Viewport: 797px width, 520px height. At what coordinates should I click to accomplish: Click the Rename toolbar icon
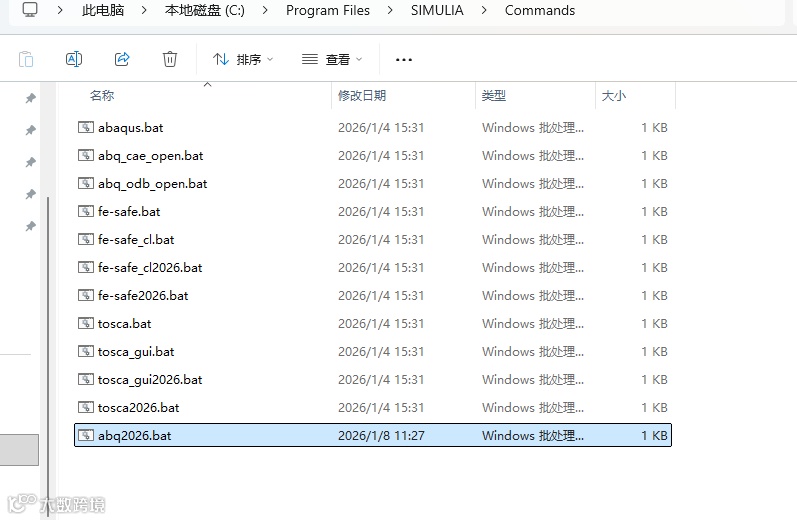(x=74, y=59)
